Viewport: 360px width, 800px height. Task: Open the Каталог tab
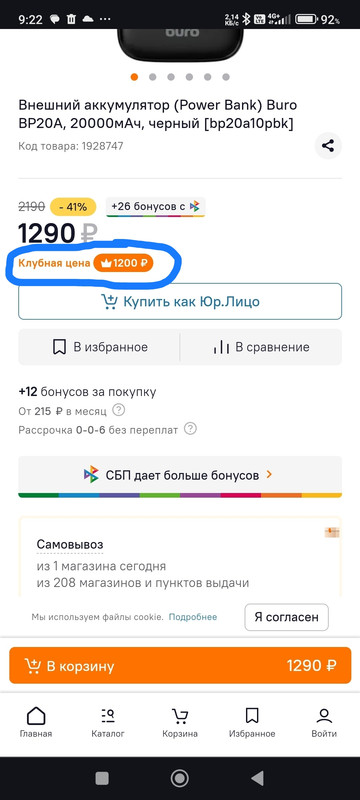[108, 723]
